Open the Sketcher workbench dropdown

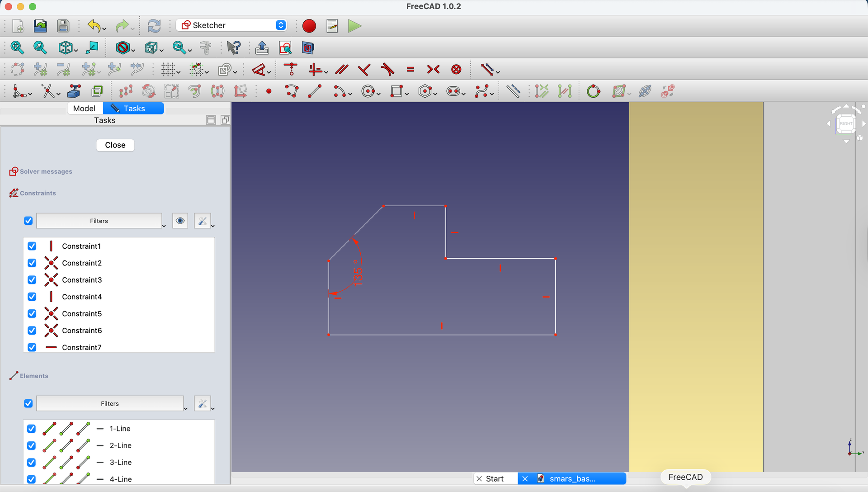click(231, 25)
